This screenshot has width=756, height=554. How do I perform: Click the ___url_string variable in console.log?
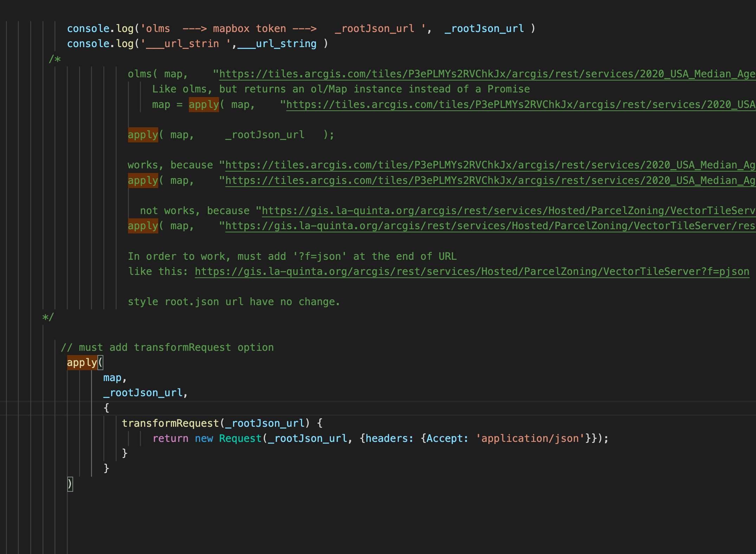pyautogui.click(x=278, y=43)
